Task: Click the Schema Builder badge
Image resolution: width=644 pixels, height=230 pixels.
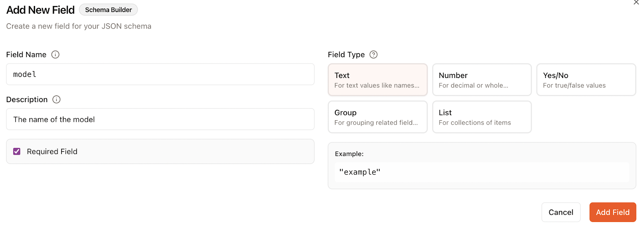Action: 108,10
